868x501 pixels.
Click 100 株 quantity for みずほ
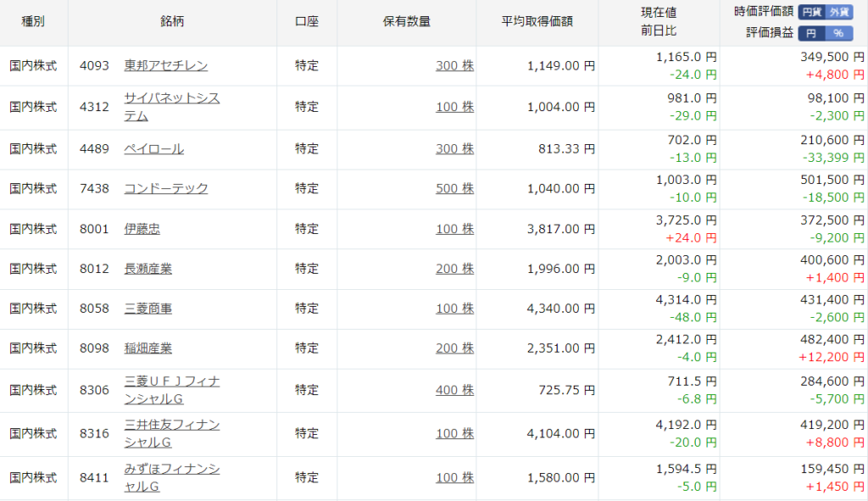(x=455, y=478)
